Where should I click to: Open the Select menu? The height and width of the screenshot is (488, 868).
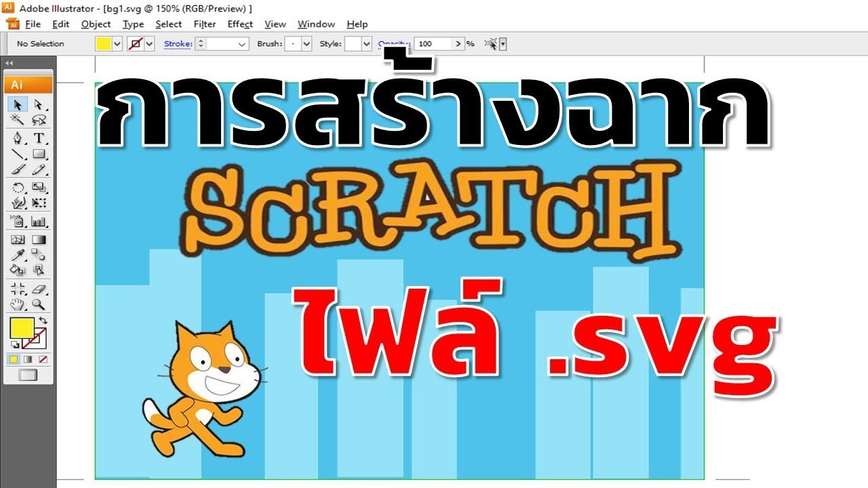168,24
